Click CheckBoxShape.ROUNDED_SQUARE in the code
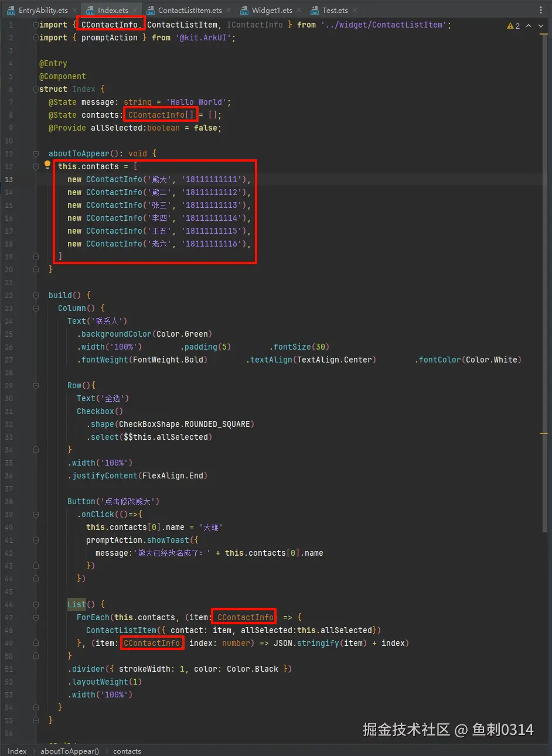 point(185,424)
